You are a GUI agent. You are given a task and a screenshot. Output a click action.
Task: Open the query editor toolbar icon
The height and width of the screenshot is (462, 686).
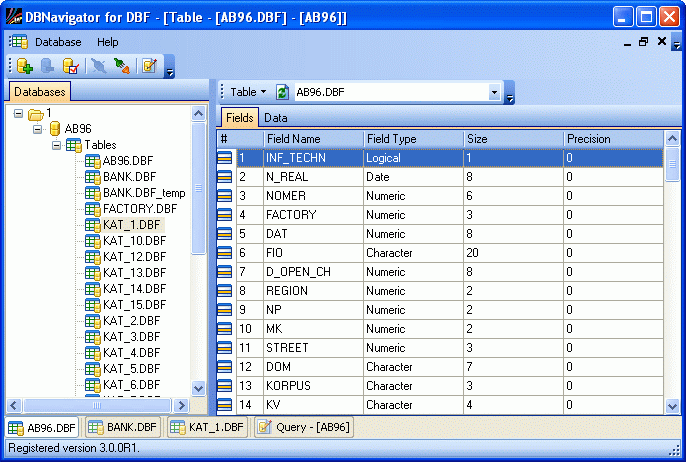tap(148, 67)
